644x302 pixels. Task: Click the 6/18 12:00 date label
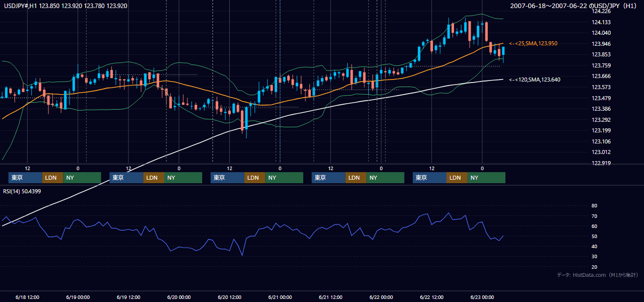pyautogui.click(x=27, y=297)
